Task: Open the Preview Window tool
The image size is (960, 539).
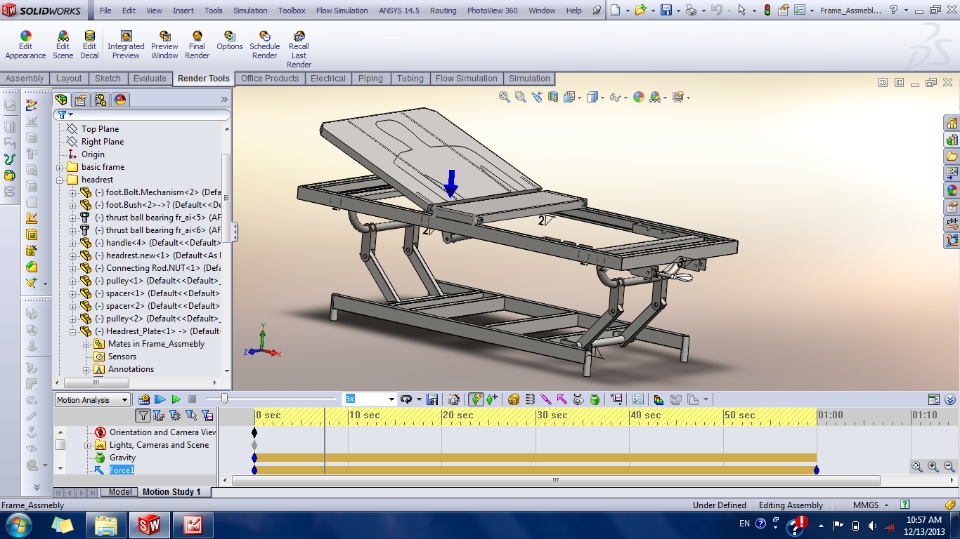Action: click(165, 45)
